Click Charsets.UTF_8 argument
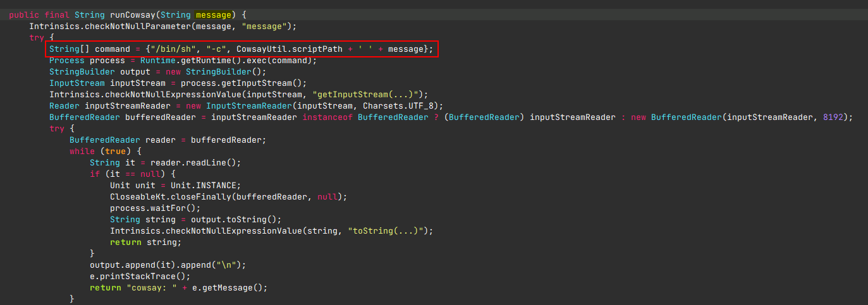 pyautogui.click(x=398, y=106)
